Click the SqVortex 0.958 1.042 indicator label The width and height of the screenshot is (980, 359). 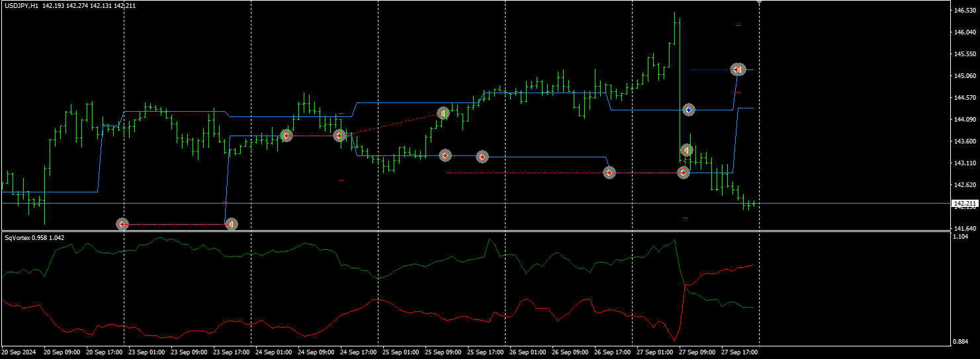(x=34, y=237)
